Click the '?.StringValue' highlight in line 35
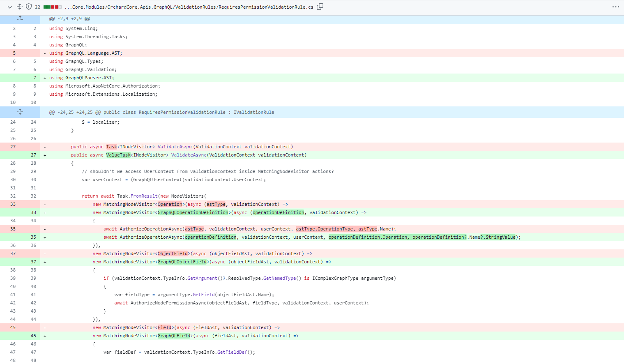This screenshot has width=624, height=364. coord(499,237)
